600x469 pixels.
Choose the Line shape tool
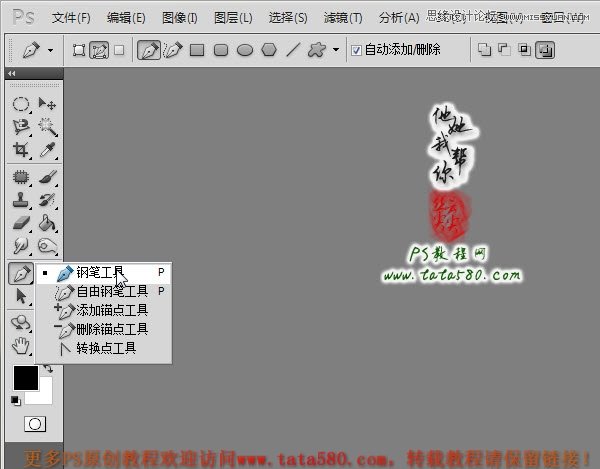(x=293, y=50)
